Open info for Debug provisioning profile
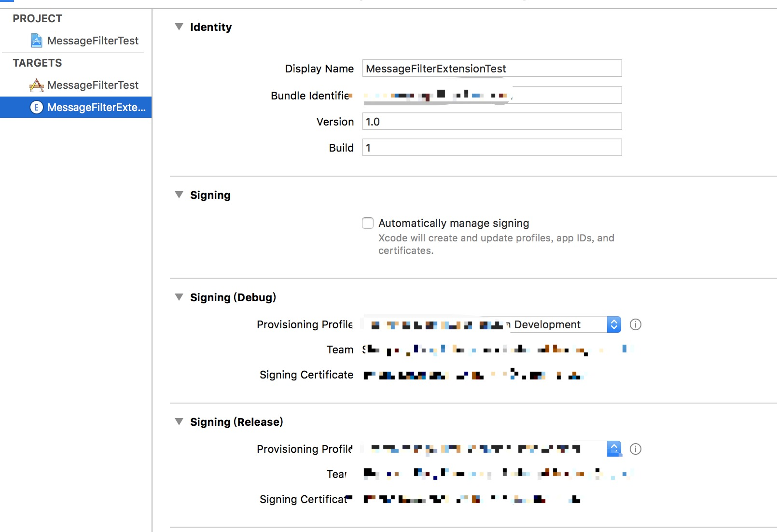 [636, 324]
